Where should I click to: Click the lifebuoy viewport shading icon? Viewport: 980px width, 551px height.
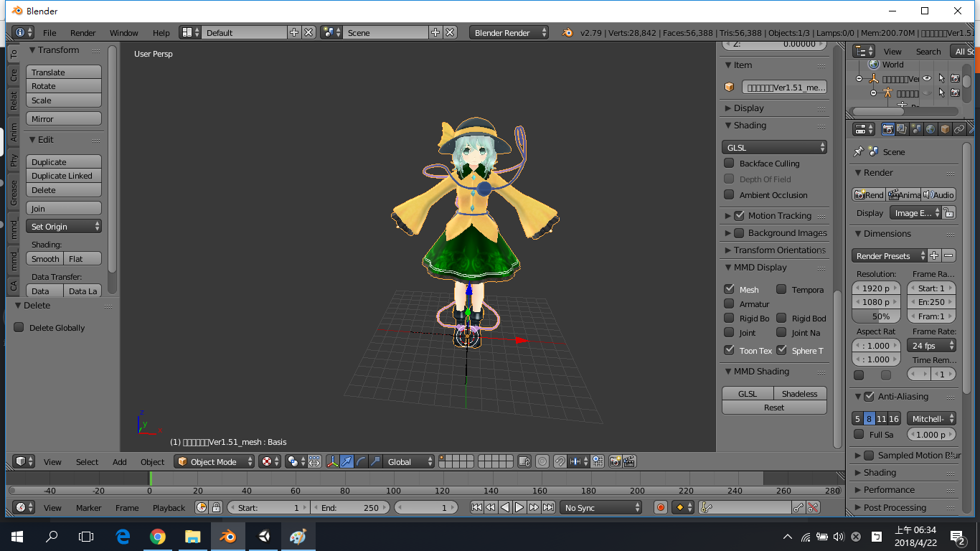click(270, 461)
